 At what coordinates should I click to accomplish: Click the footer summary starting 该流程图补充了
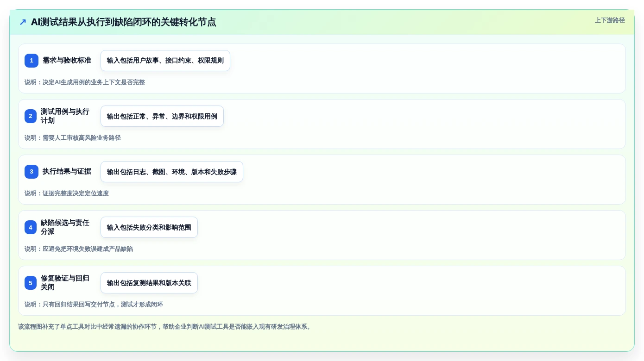tap(165, 327)
